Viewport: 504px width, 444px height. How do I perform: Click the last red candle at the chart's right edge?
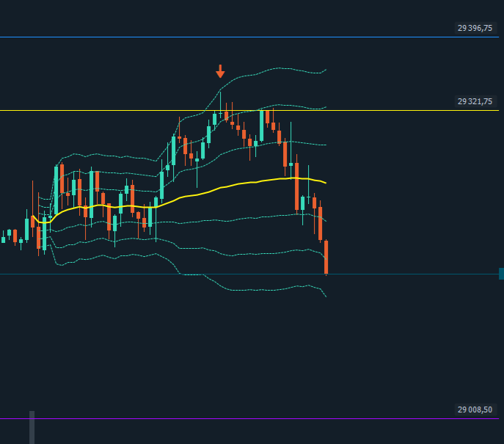tap(326, 257)
